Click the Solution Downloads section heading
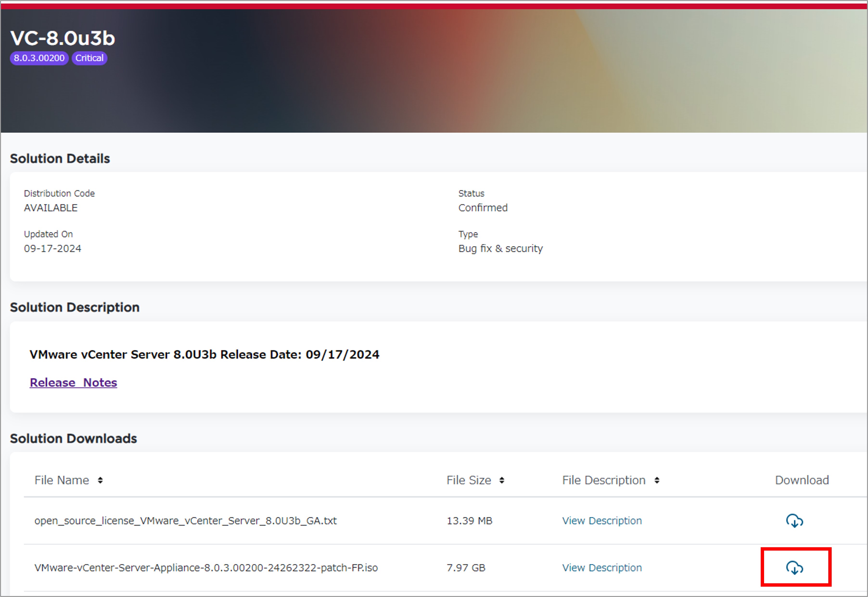Image resolution: width=868 pixels, height=597 pixels. [73, 438]
